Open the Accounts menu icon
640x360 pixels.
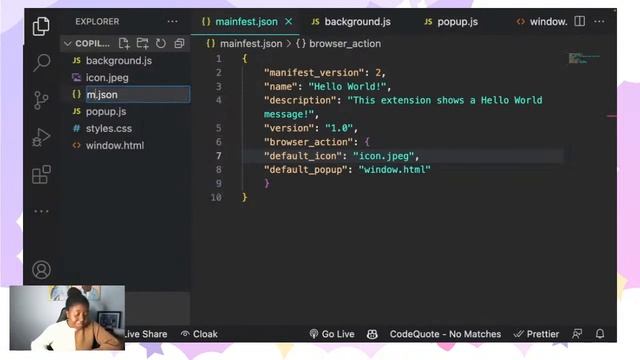(x=41, y=270)
